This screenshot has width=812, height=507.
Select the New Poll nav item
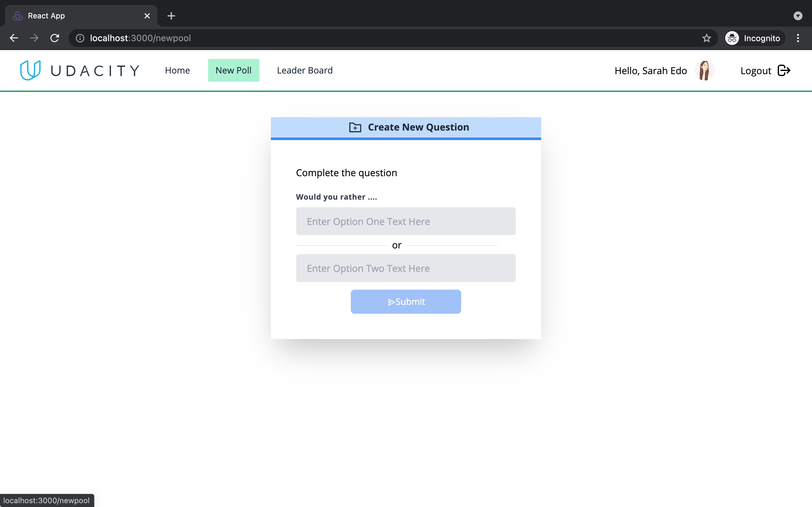pyautogui.click(x=233, y=70)
